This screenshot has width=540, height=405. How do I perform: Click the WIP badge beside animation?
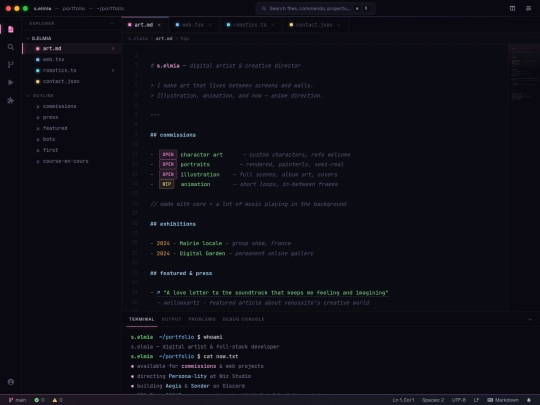(167, 184)
